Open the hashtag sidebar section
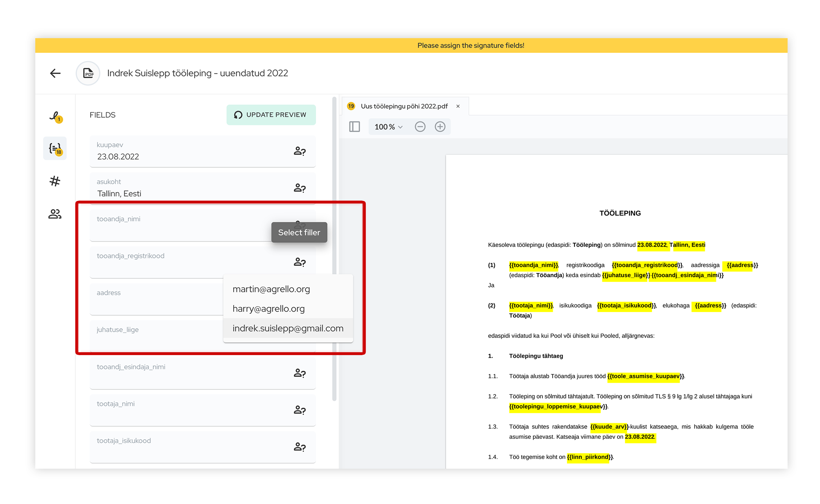The image size is (820, 504). coord(55,181)
